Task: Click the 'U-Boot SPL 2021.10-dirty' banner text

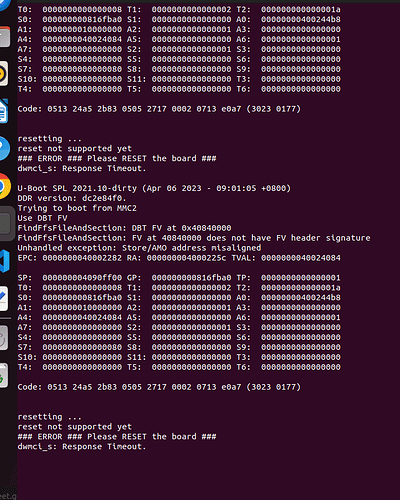Action: pyautogui.click(x=77, y=188)
